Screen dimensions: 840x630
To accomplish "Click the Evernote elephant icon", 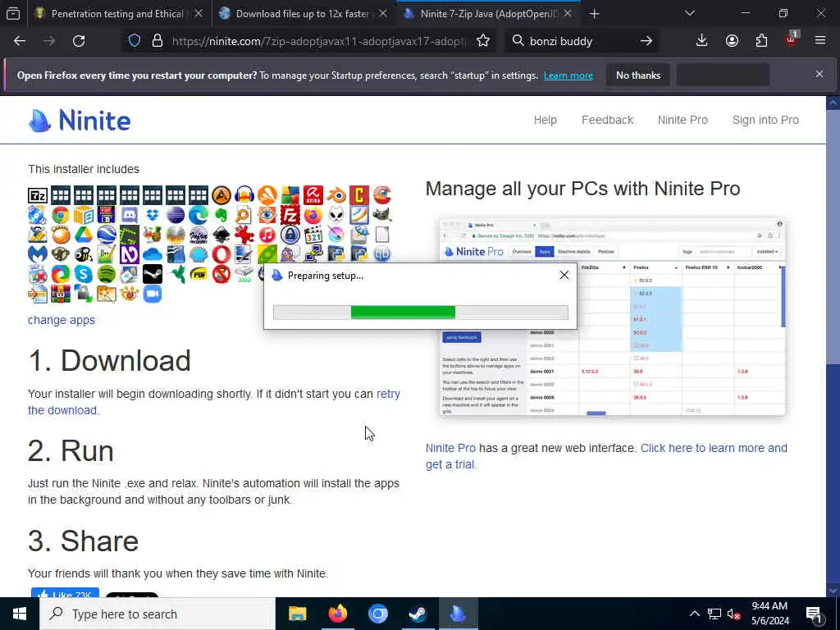I will 221,216.
